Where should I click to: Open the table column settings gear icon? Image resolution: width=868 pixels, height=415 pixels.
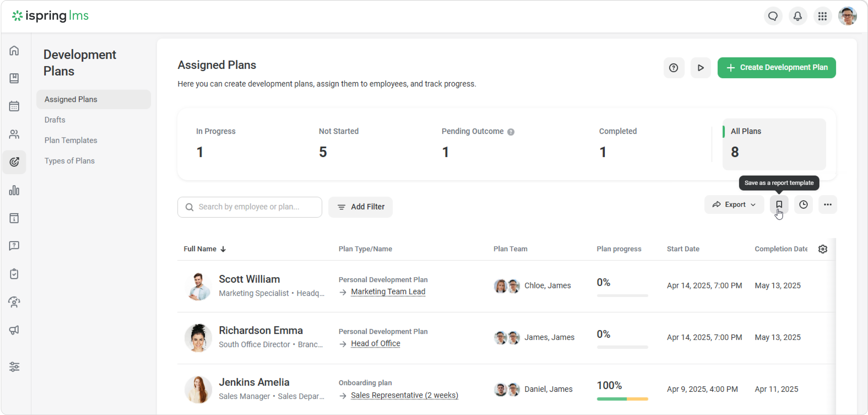[x=823, y=249]
